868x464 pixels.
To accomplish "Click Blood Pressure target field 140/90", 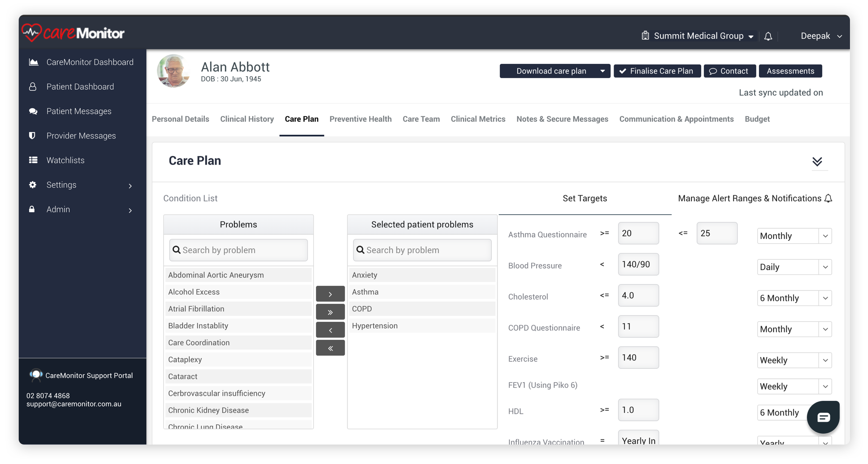I will (x=638, y=264).
